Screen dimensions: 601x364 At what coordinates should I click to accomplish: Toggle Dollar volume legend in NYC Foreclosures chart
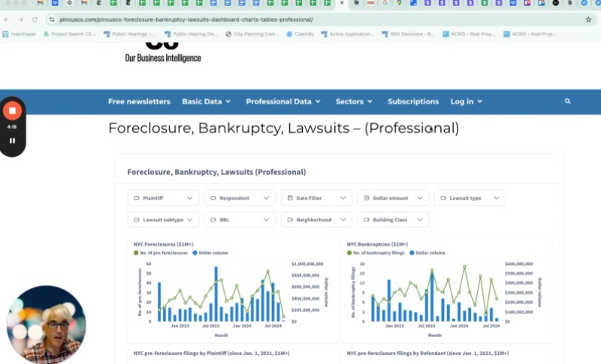(213, 253)
